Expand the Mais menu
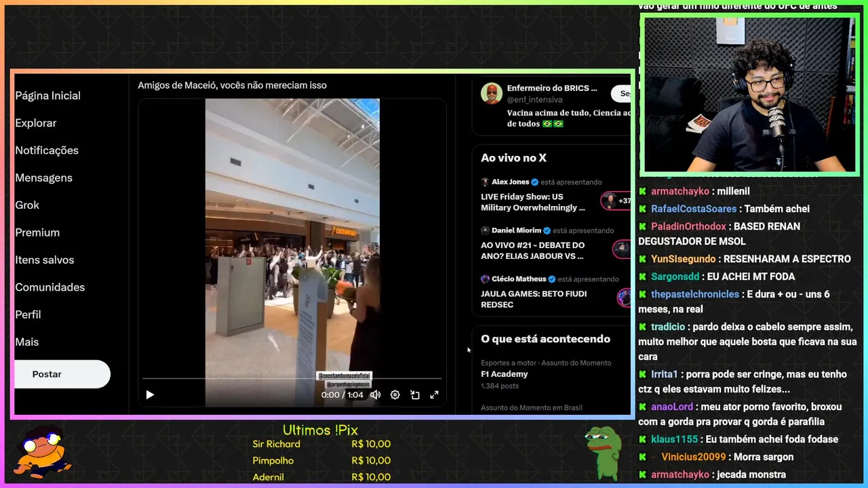The image size is (868, 488). click(27, 342)
